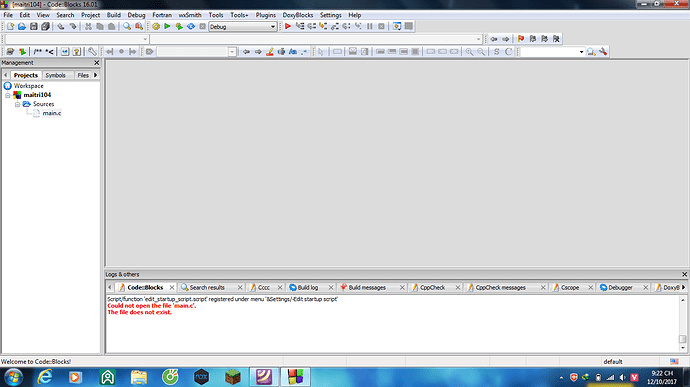The height and width of the screenshot is (387, 690).
Task: Close the Build log tab
Action: [x=331, y=287]
